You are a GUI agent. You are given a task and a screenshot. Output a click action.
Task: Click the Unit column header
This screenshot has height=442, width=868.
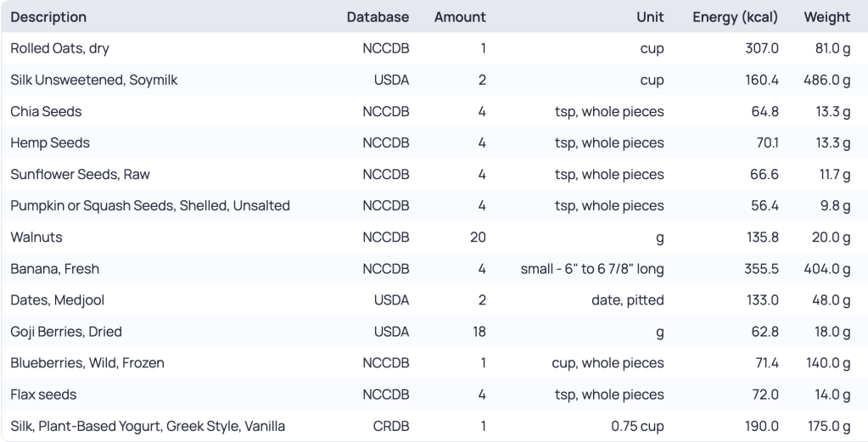click(650, 17)
